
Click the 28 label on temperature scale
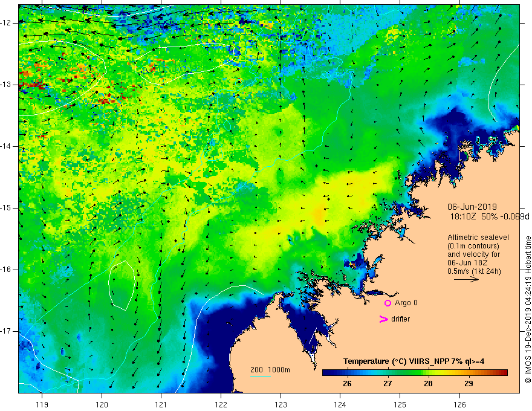point(428,384)
